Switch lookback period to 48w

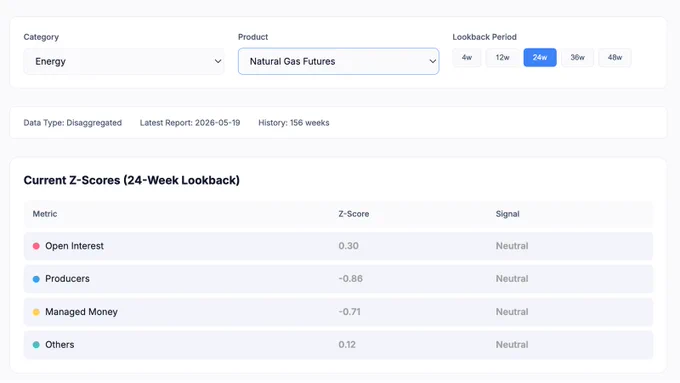[615, 57]
